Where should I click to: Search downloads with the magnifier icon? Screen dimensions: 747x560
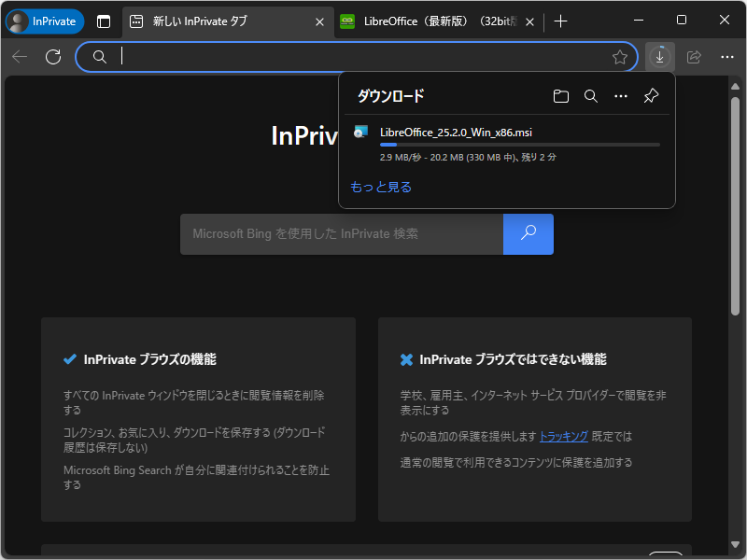pyautogui.click(x=590, y=95)
